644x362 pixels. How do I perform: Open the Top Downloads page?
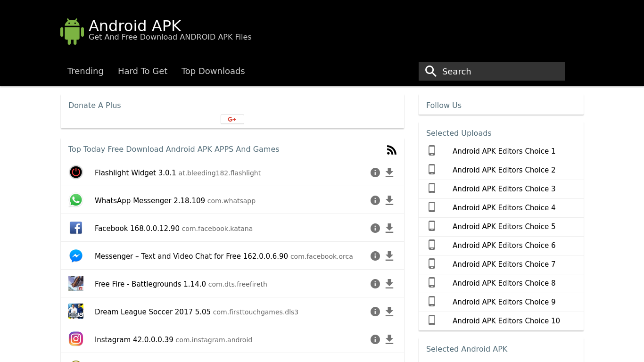coord(213,71)
